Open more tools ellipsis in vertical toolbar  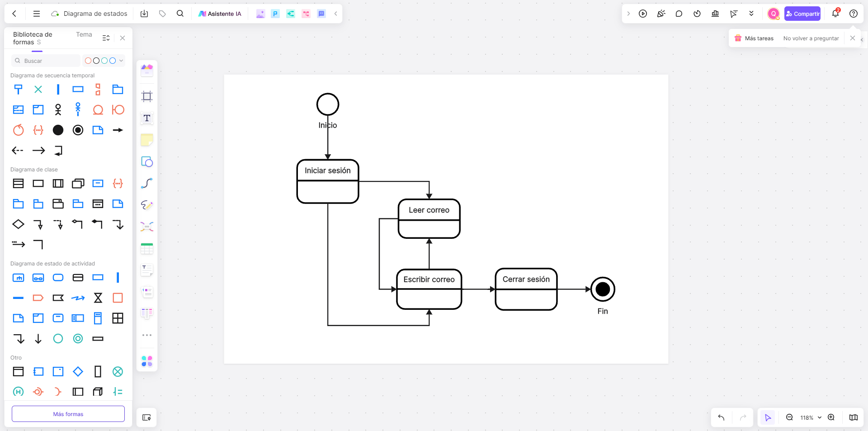[x=147, y=335]
